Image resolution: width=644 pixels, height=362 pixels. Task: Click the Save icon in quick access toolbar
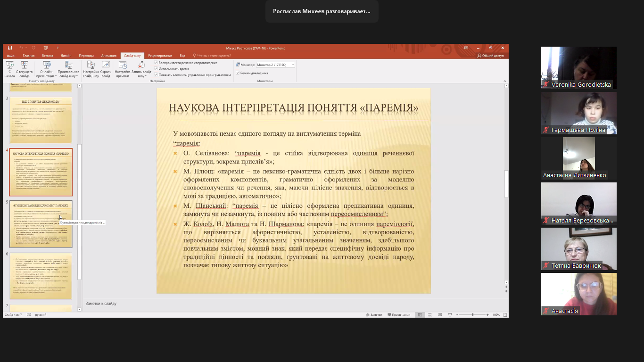10,48
